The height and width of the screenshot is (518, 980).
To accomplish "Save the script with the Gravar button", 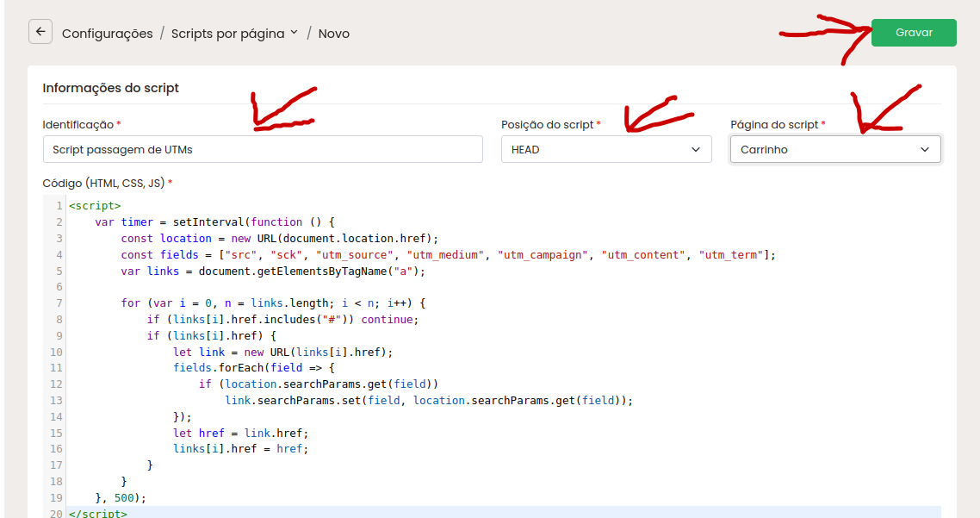I will point(914,33).
